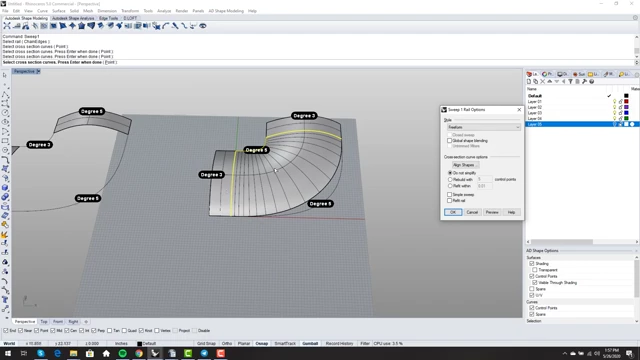Switch to the Right viewport tab
The width and height of the screenshot is (640, 360).
(73, 322)
